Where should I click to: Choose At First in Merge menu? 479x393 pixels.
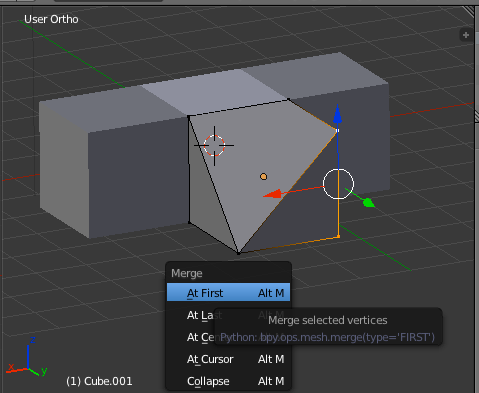(228, 292)
